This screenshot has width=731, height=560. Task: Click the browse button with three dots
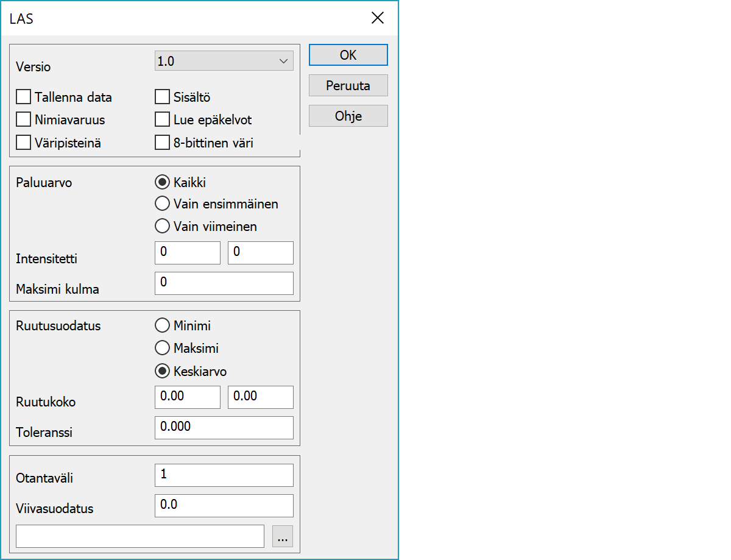click(283, 536)
